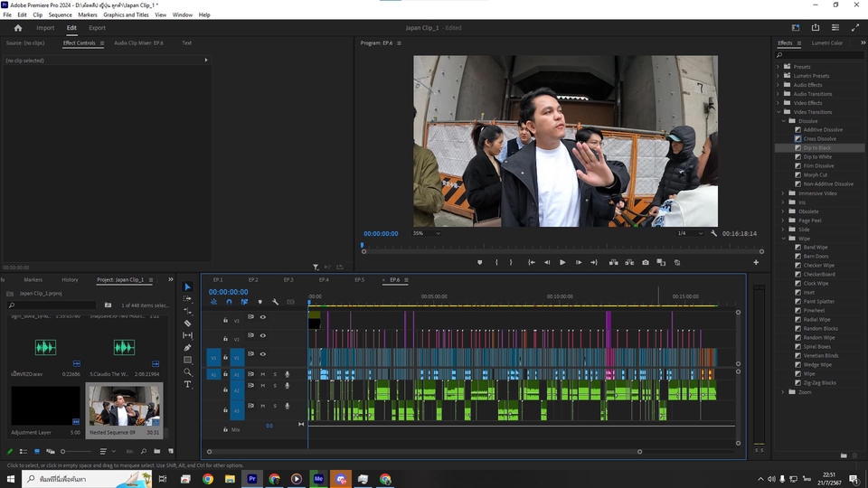Open the Graphics and Titles menu
The image size is (868, 488).
pos(126,15)
